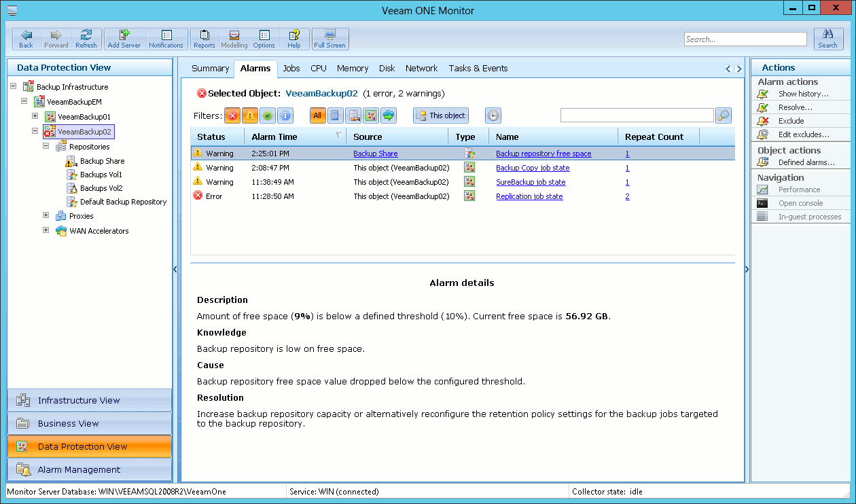Toggle the Warnings status filter
The height and width of the screenshot is (504, 856).
coord(250,115)
